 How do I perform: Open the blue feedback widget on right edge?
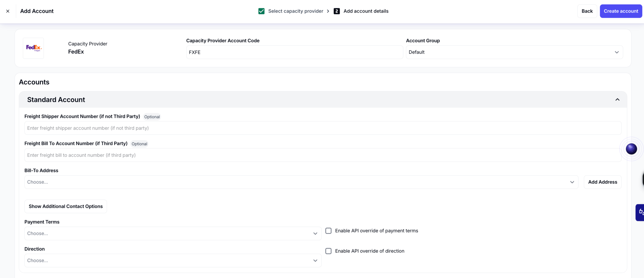640,212
